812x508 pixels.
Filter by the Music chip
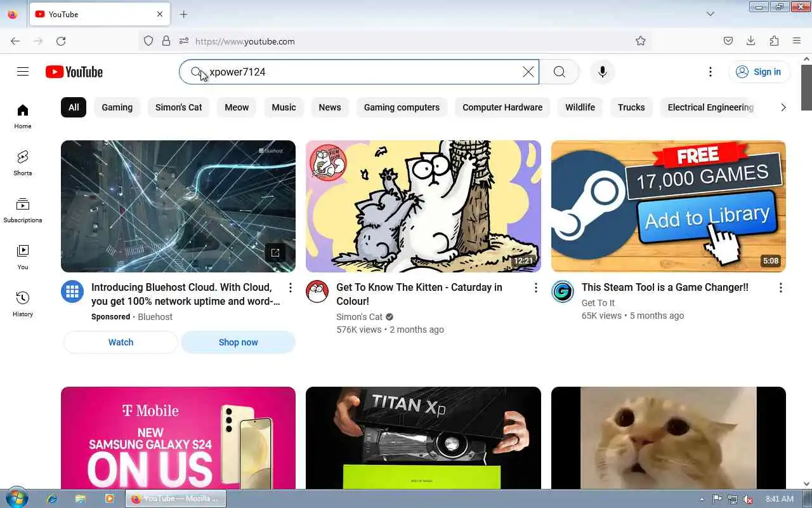tap(284, 107)
